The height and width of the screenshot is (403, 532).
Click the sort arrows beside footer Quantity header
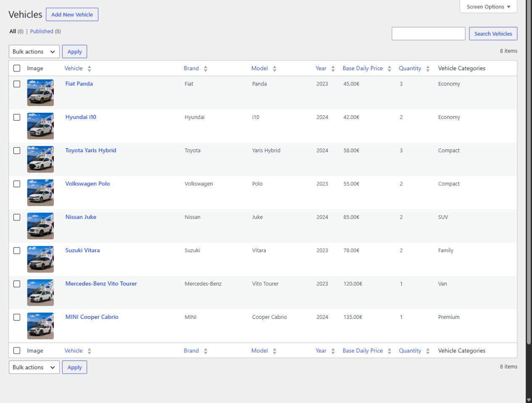(428, 351)
